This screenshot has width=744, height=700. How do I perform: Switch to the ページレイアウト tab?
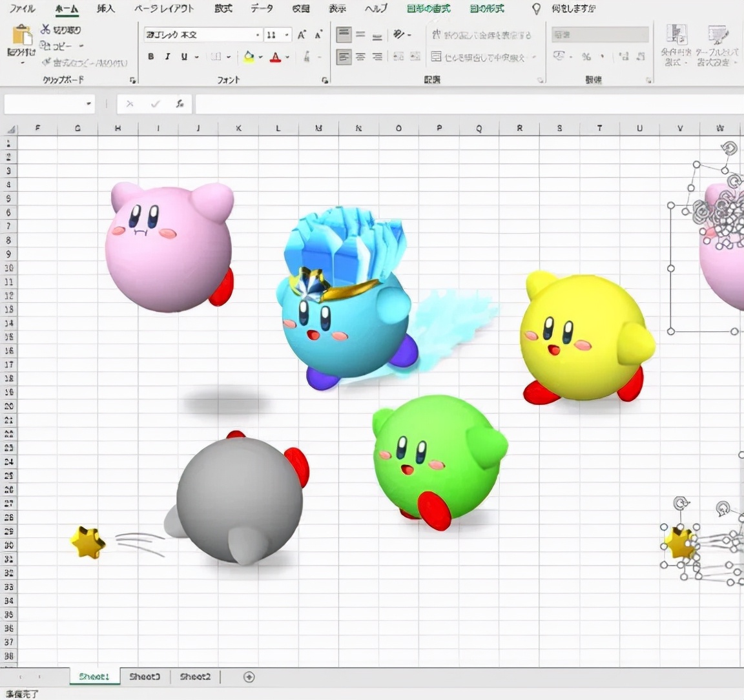tap(163, 8)
